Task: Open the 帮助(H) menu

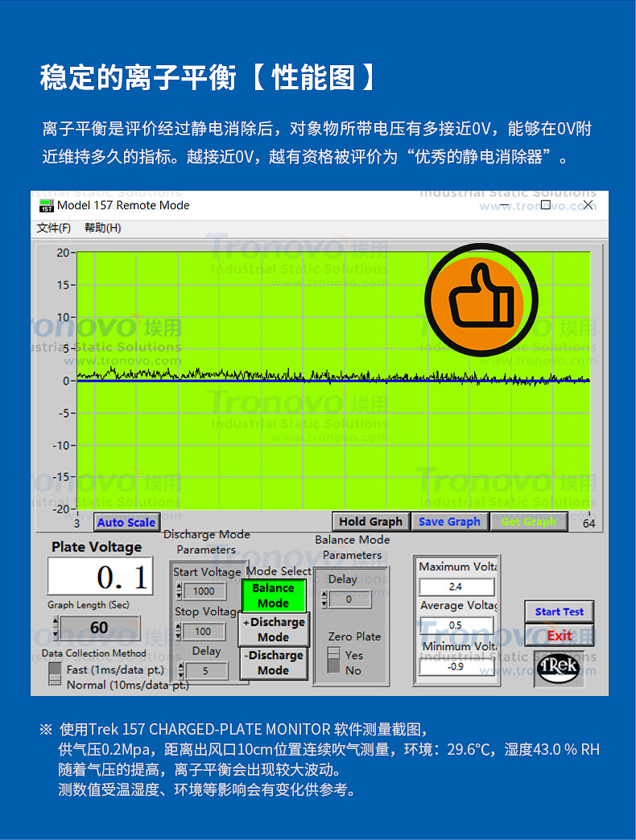Action: coord(102,228)
